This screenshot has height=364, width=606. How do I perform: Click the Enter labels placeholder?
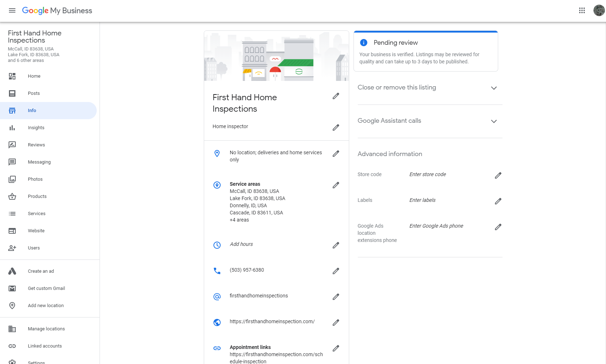pyautogui.click(x=422, y=200)
